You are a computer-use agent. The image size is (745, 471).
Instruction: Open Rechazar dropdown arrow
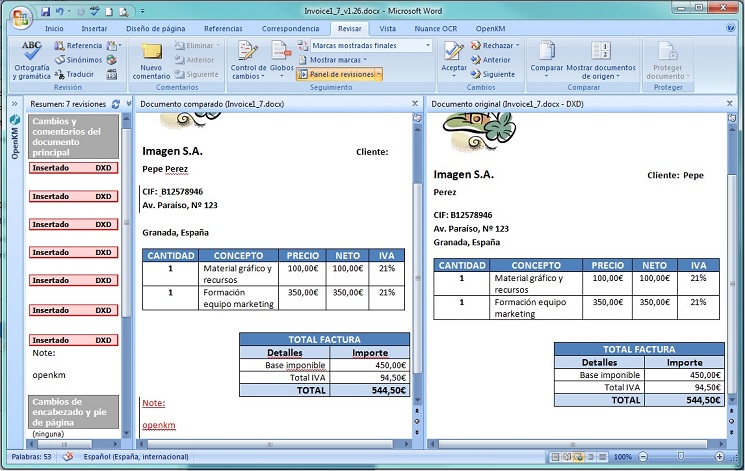tap(518, 46)
